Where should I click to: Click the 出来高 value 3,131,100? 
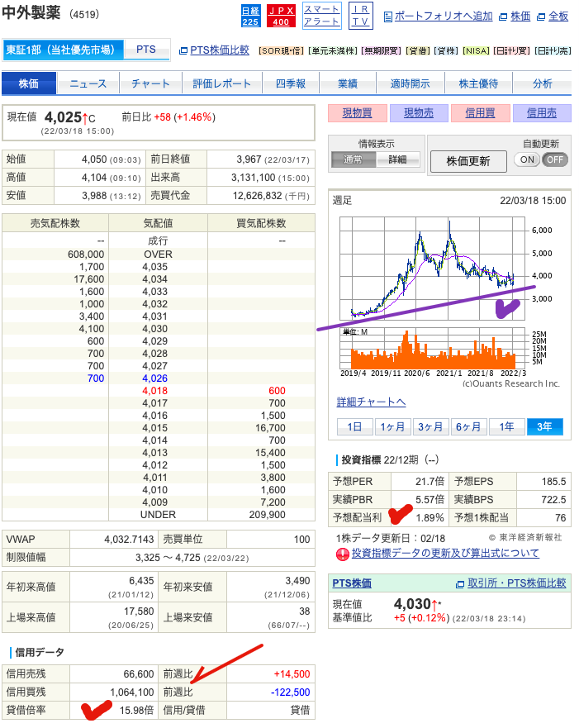pyautogui.click(x=254, y=178)
